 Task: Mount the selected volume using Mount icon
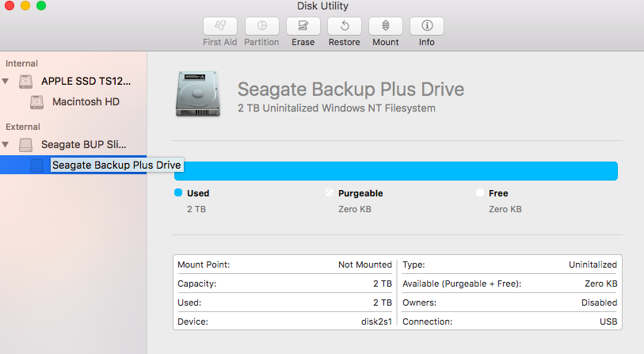pyautogui.click(x=386, y=26)
